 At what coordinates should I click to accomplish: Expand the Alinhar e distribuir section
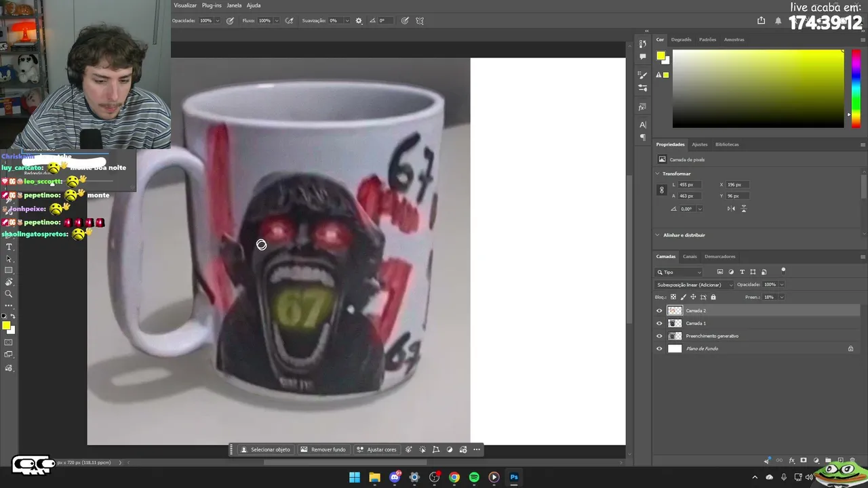point(658,235)
